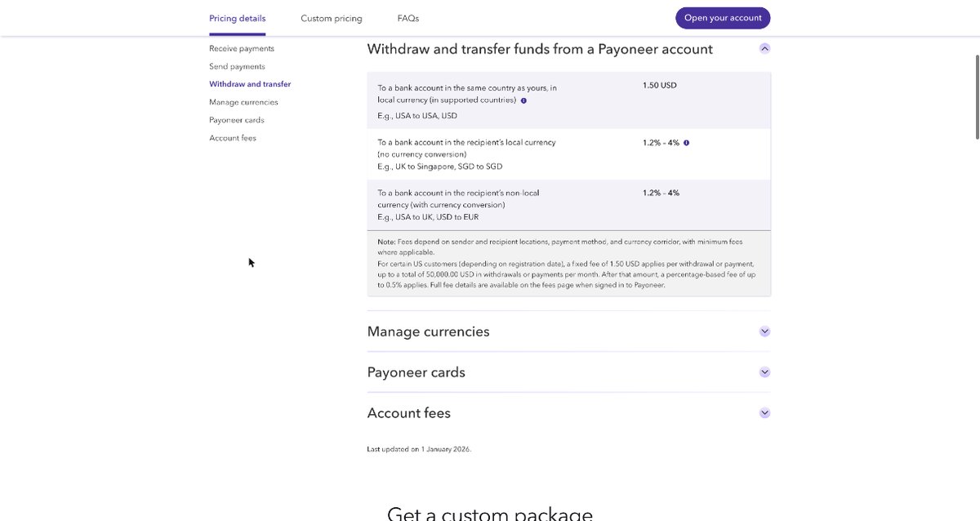Open the Custom pricing tab
Image resolution: width=980 pixels, height=521 pixels.
pyautogui.click(x=332, y=18)
